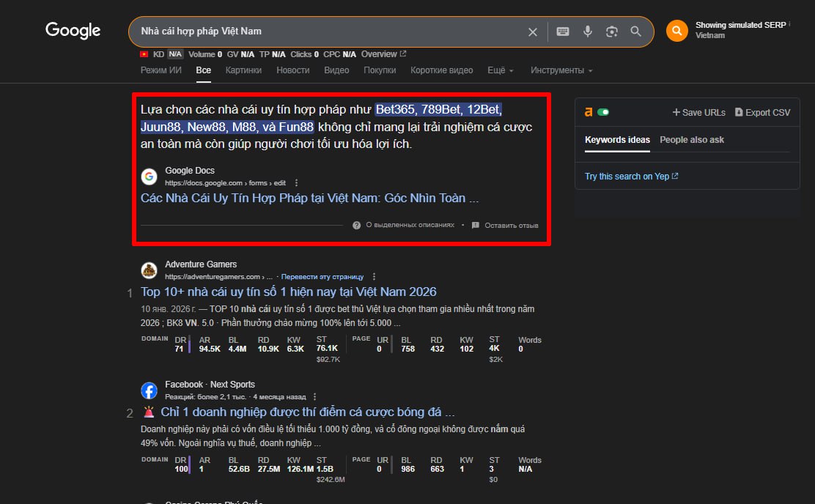Open the on-screen keyboard input tool
815x504 pixels.
pos(562,31)
